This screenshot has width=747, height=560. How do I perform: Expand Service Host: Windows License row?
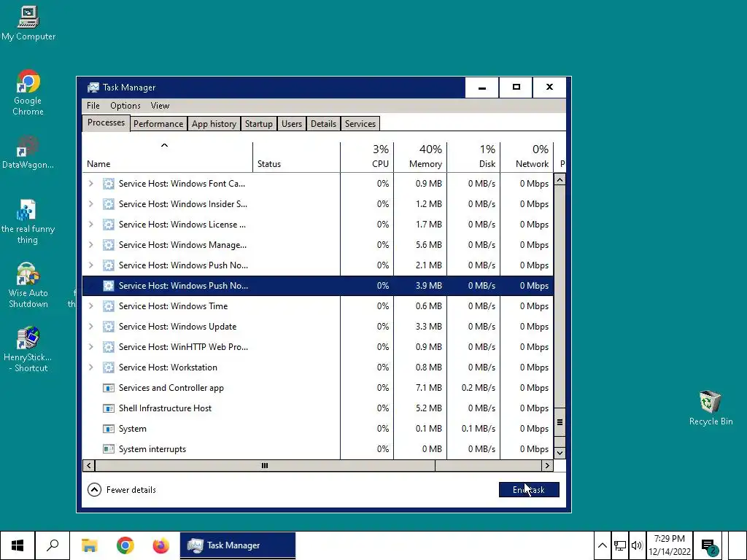[91, 225]
